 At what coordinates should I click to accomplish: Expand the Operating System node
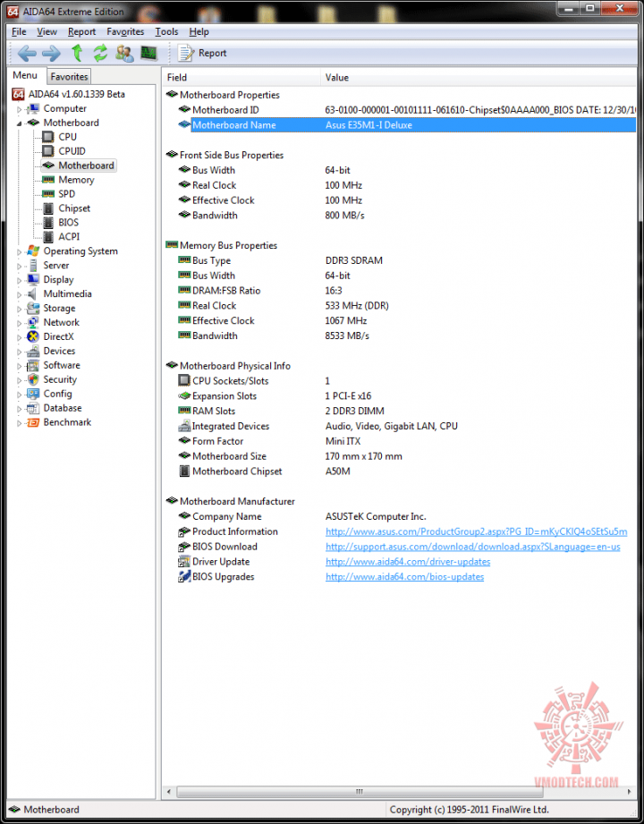(20, 252)
